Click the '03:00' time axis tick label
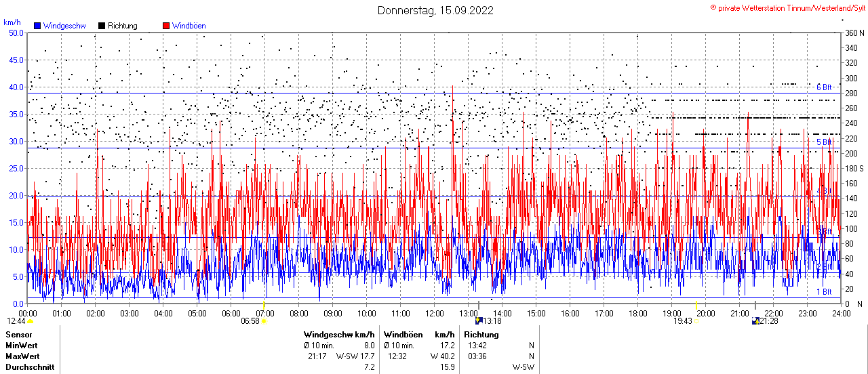The image size is (868, 374). [129, 314]
